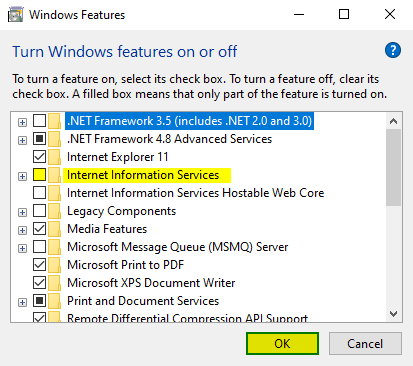Uncheck Remote Differential Compression API Support box
Viewport: 413px width, 366px height.
[39, 317]
